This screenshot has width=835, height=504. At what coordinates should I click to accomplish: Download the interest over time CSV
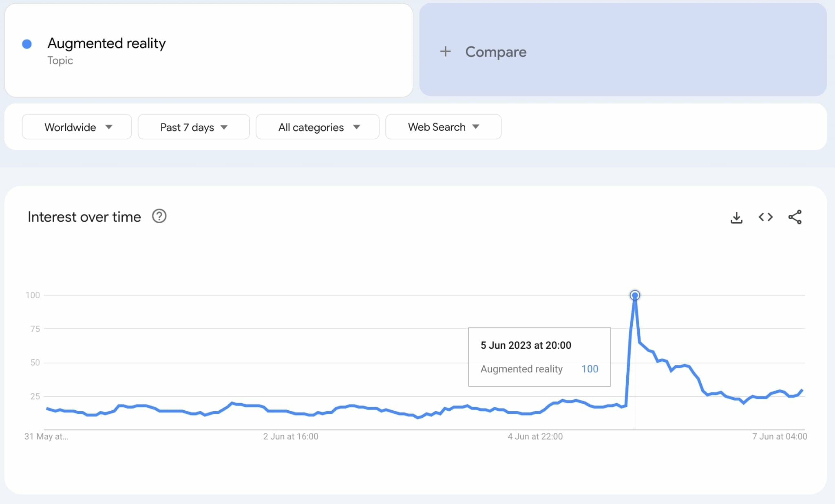click(736, 217)
